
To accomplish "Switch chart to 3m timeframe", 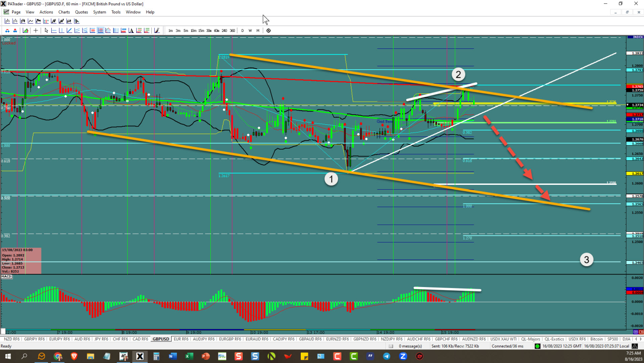I will (x=178, y=30).
